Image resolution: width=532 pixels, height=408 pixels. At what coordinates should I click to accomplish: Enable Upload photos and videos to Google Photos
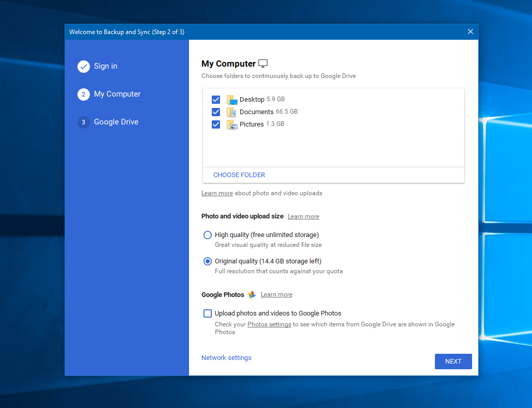tap(207, 313)
